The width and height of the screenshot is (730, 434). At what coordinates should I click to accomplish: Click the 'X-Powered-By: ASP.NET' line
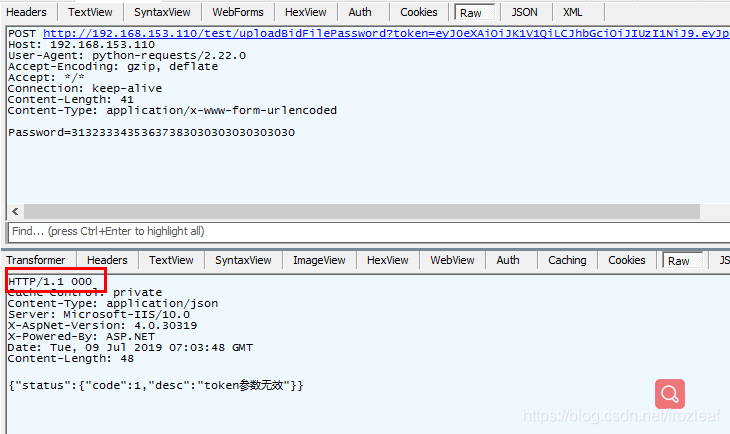81,337
